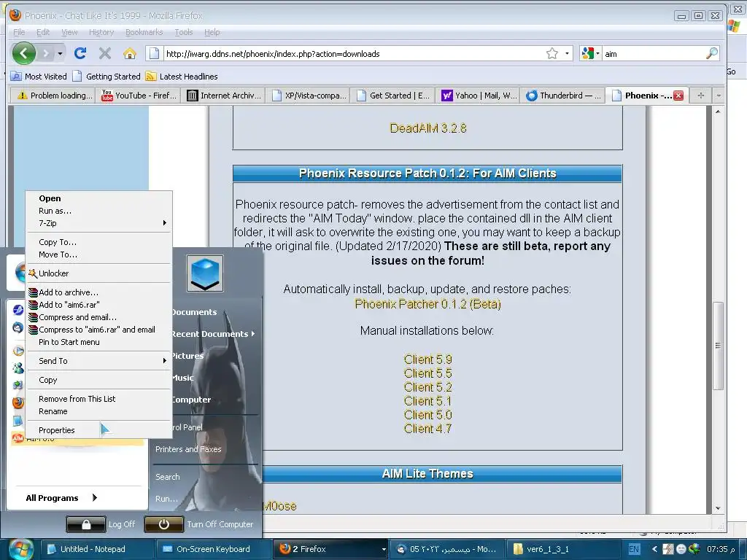Viewport: 747px width, 560px height.
Task: Switch to the Thunderbird tab
Action: click(x=562, y=96)
